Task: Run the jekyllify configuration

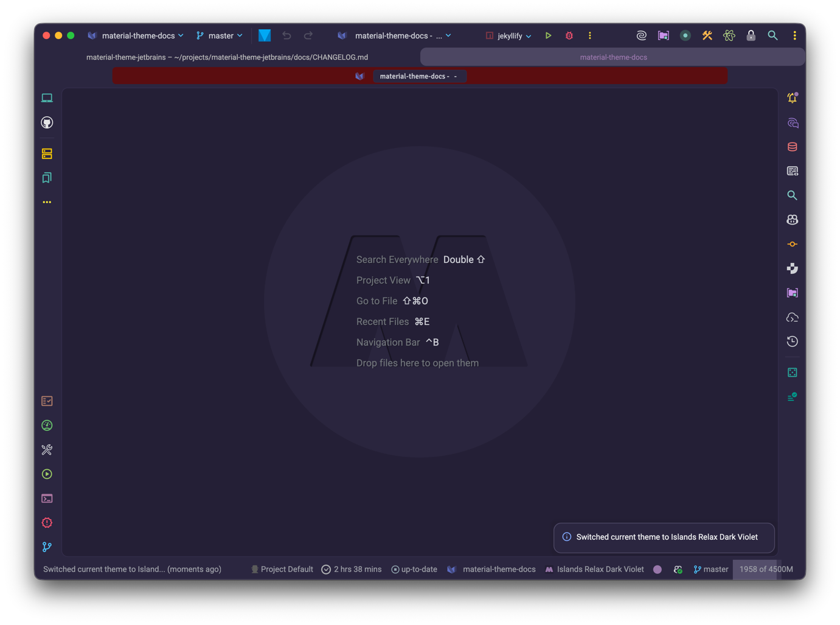Action: click(x=548, y=36)
